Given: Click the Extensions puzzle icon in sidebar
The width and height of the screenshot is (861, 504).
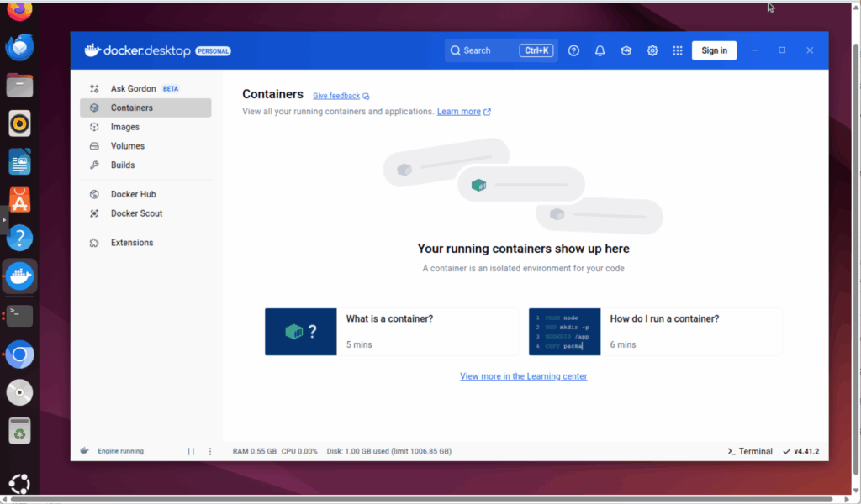Looking at the screenshot, I should click(94, 243).
